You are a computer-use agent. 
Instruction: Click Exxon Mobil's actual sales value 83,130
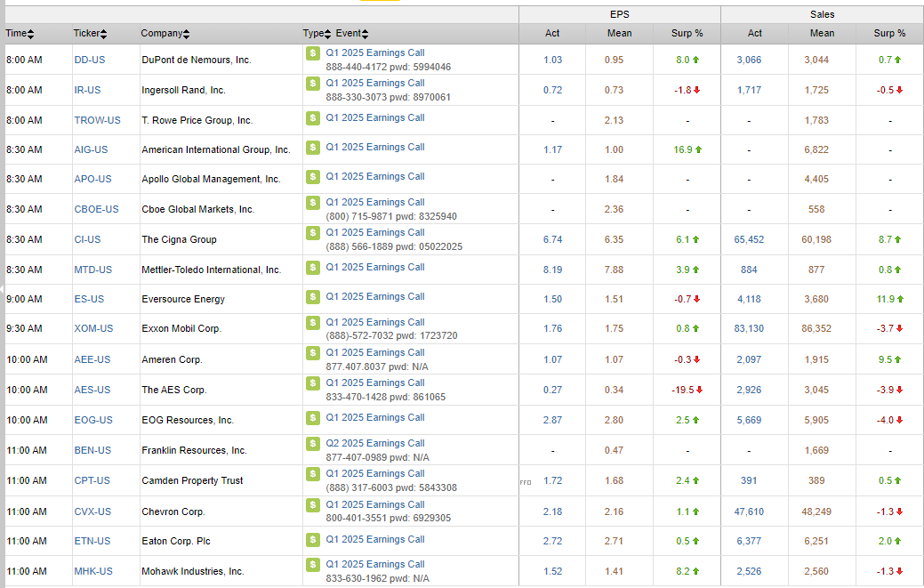click(x=749, y=329)
